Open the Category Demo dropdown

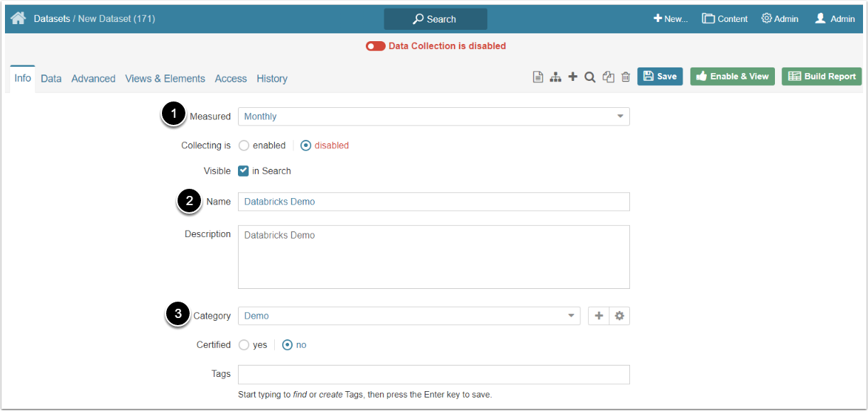click(x=409, y=316)
